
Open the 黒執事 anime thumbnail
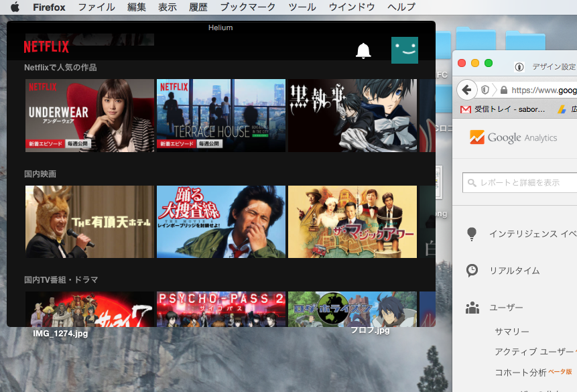click(x=352, y=115)
